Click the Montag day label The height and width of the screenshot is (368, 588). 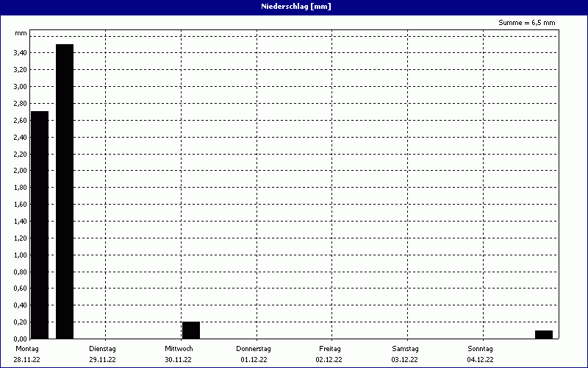(27, 348)
